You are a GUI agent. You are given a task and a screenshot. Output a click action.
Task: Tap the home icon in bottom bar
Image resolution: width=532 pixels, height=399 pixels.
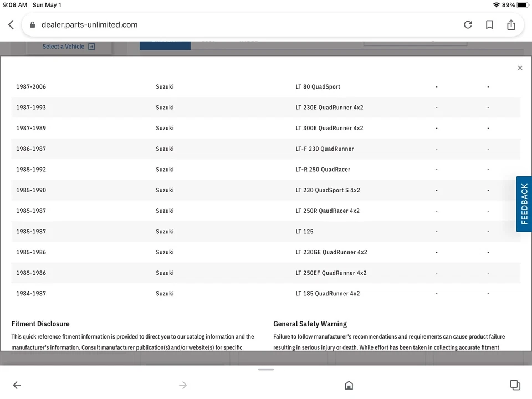[349, 385]
